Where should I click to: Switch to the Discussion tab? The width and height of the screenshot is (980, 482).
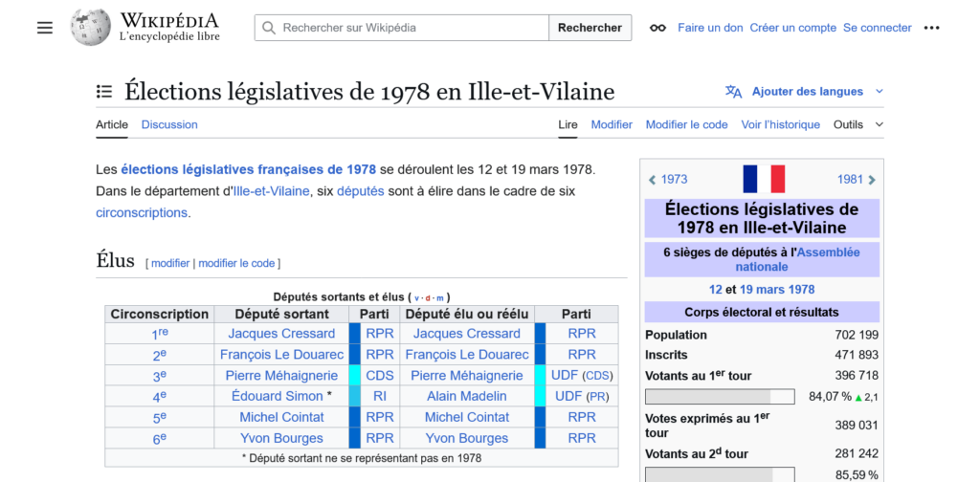point(169,124)
